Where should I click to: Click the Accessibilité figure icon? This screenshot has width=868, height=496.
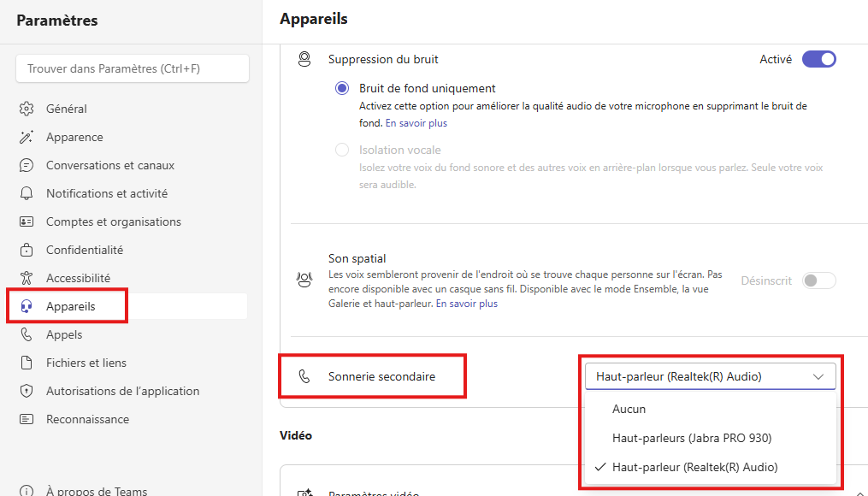tap(27, 278)
